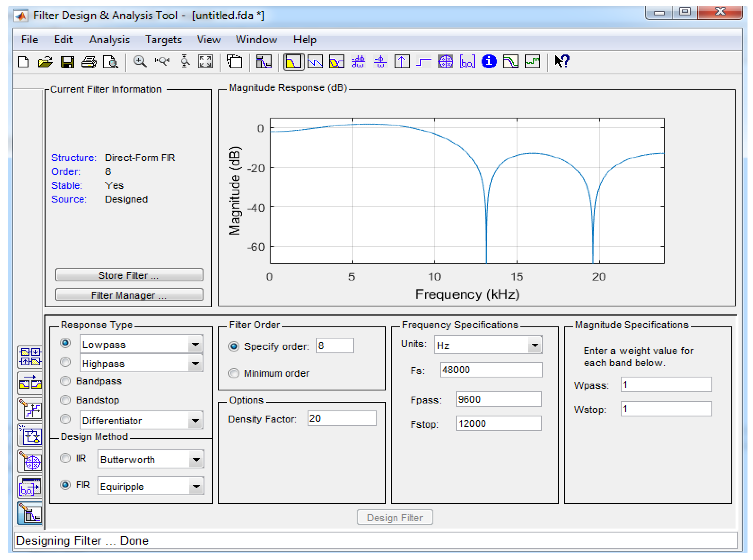
Task: Open the Transform Filter sidebar panel
Action: coord(30,383)
